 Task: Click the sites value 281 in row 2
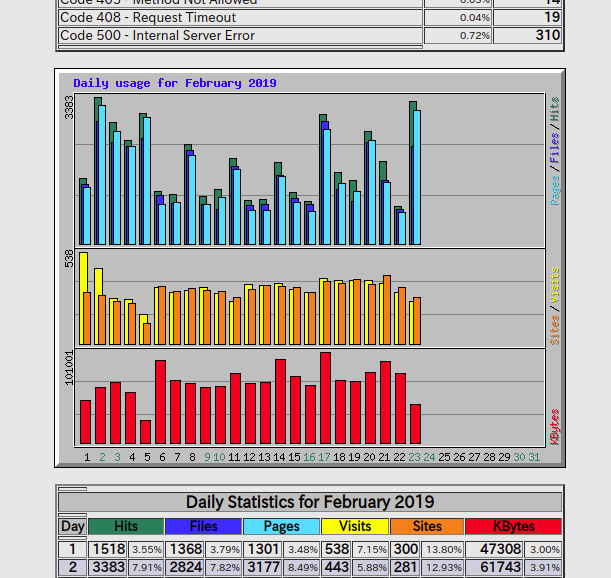click(405, 567)
